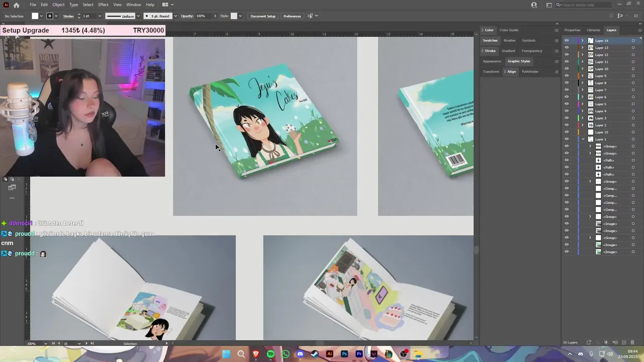Click create new layer icon in Layers panel
This screenshot has width=644, height=362.
click(624, 342)
